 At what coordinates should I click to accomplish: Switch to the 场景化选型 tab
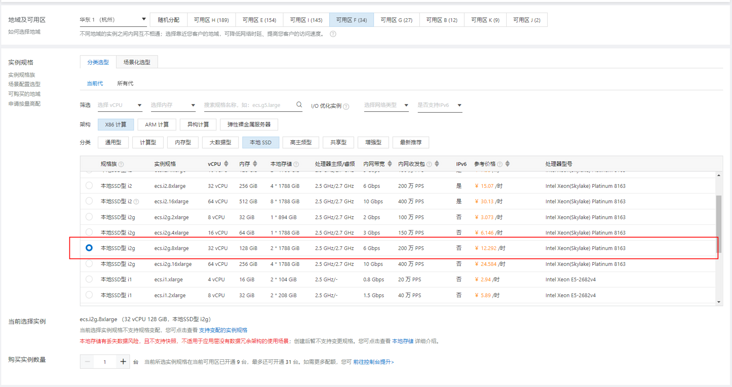tap(137, 62)
